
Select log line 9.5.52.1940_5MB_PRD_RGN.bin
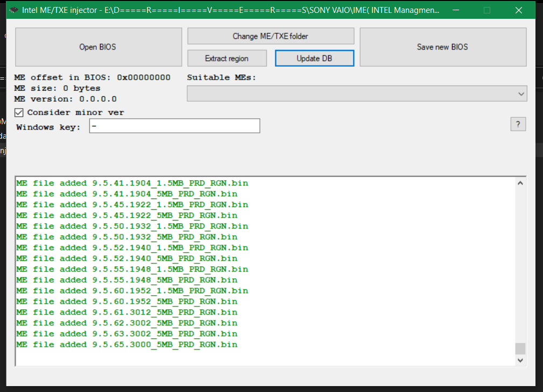point(127,258)
